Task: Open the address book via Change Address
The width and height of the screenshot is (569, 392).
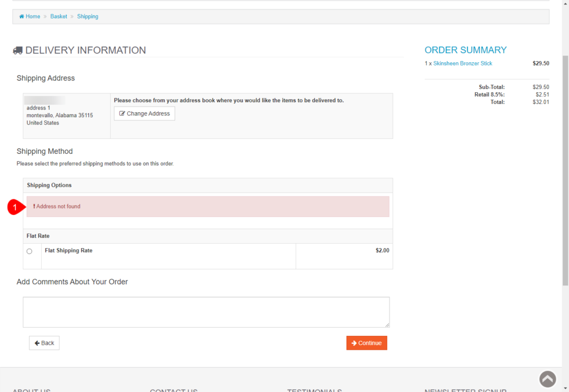Action: [144, 113]
